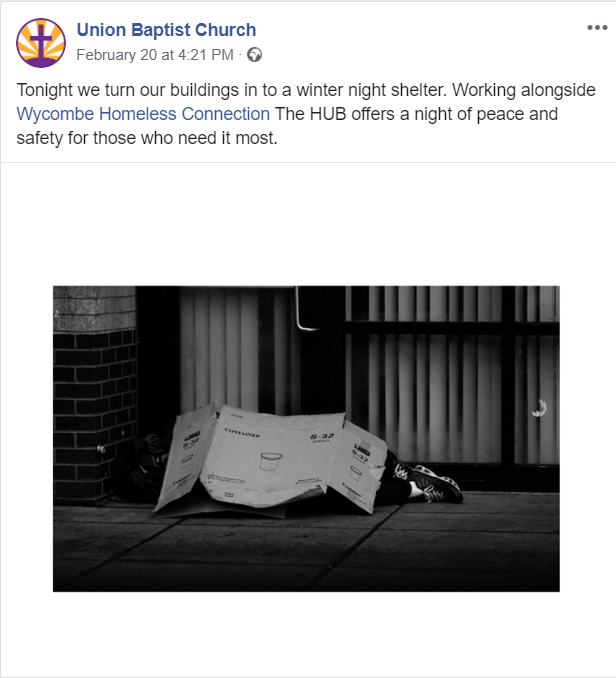Click the small white feather on the window
The width and height of the screenshot is (616, 678).
pos(539,409)
